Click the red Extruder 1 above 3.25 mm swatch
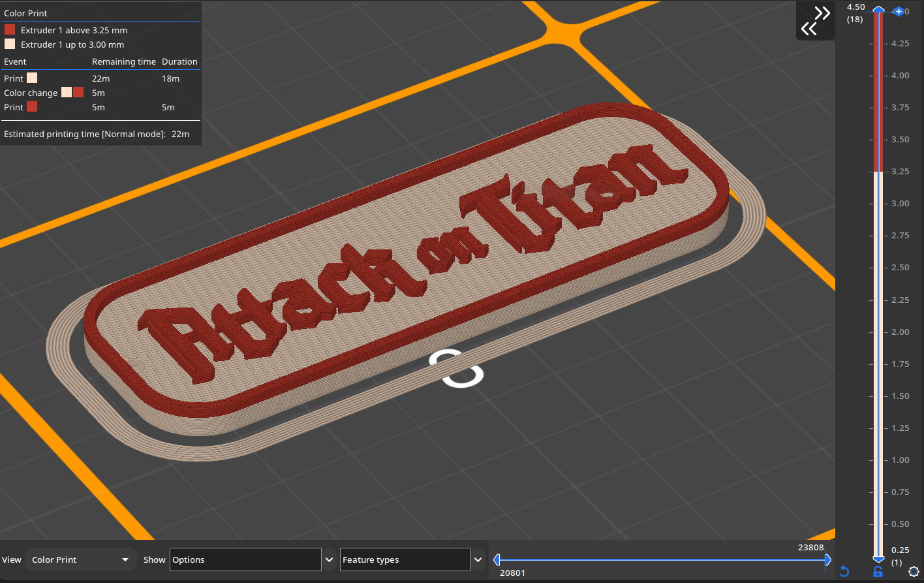Screen dimensions: 924x583 10,30
